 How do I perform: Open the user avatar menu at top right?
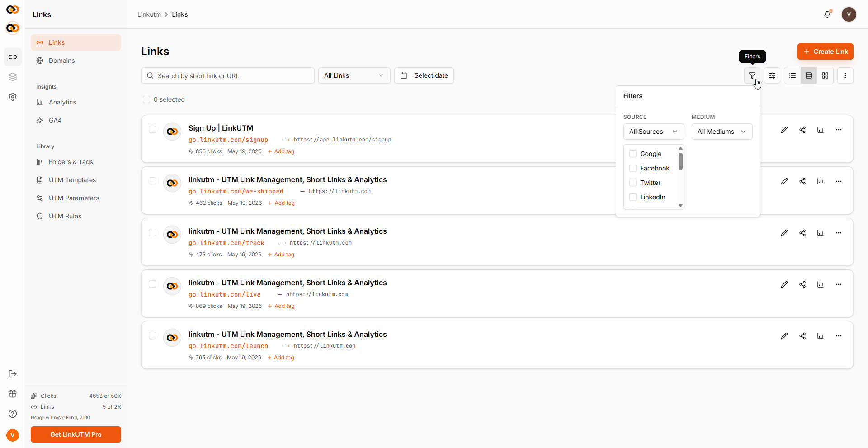point(849,14)
